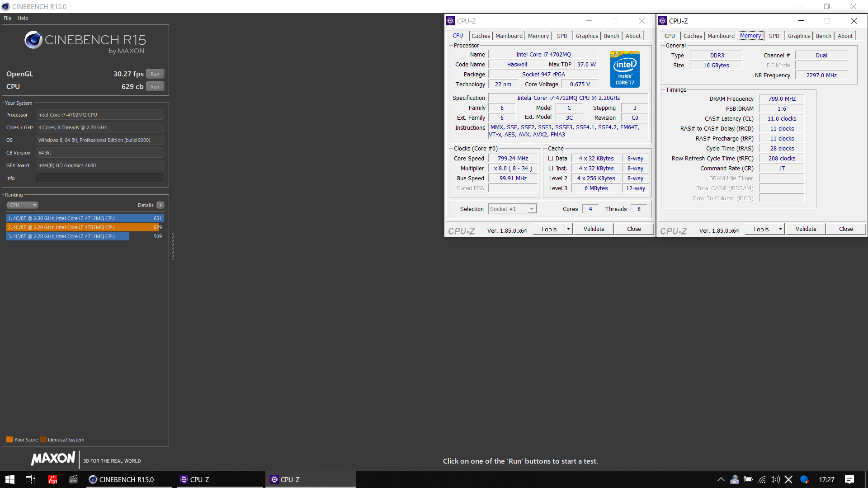Open Tools dropdown arrow in CPU-Z processor window
The height and width of the screenshot is (488, 868).
[x=568, y=229]
